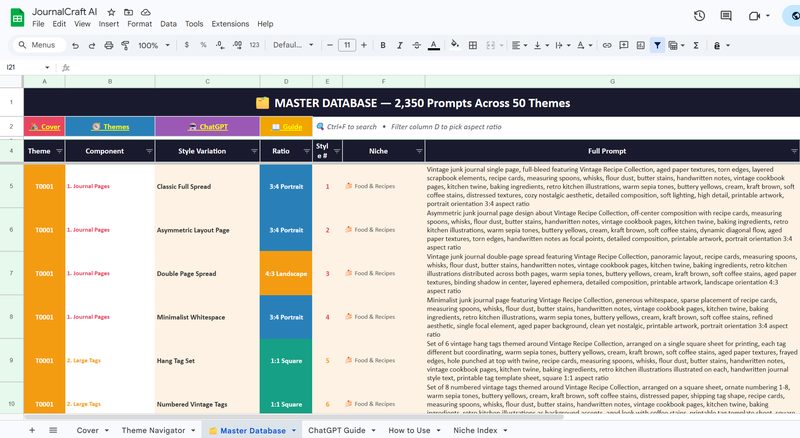The width and height of the screenshot is (800, 438).
Task: Open fill color paint bucket
Action: [x=455, y=44]
